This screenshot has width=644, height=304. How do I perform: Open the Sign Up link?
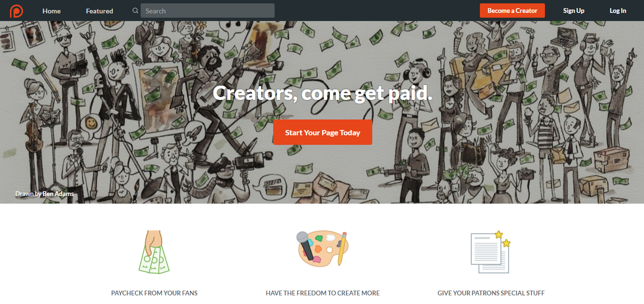point(574,11)
